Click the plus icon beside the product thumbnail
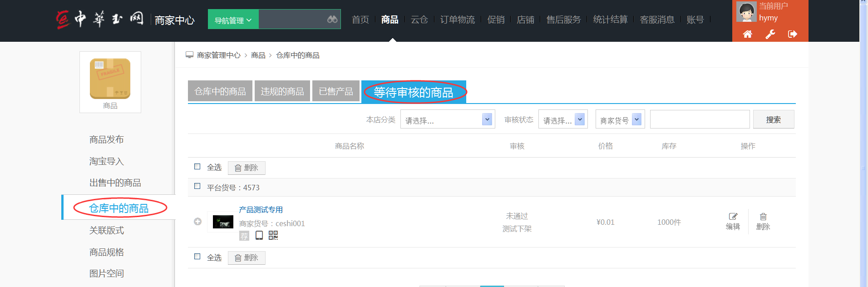The height and width of the screenshot is (287, 868). click(197, 222)
